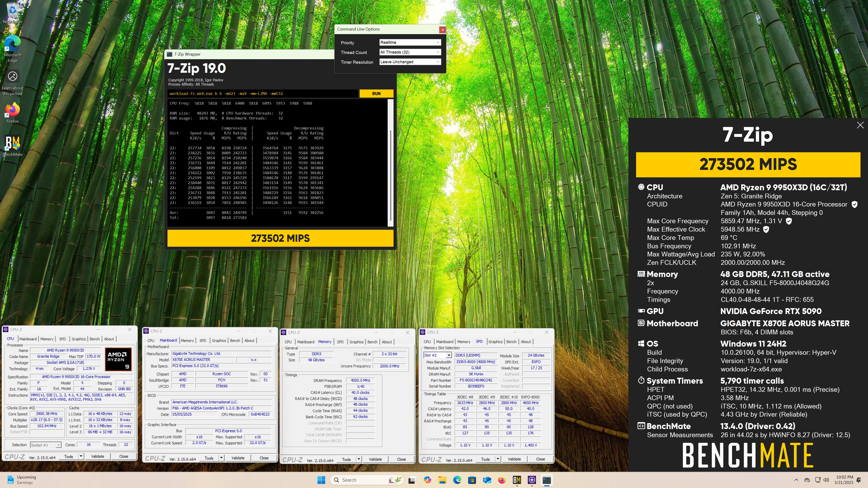The width and height of the screenshot is (868, 488).
Task: Open the Tools dropdown arrow in CPU-Z Memory window
Action: point(359,459)
